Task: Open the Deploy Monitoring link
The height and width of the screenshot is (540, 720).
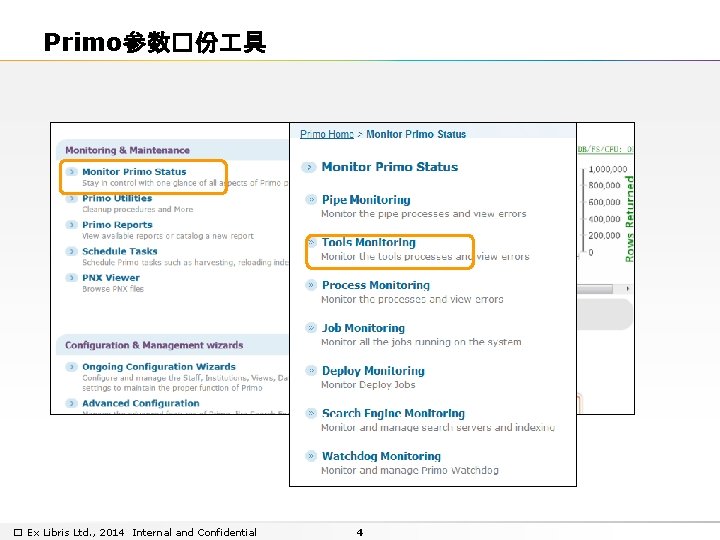Action: 373,371
